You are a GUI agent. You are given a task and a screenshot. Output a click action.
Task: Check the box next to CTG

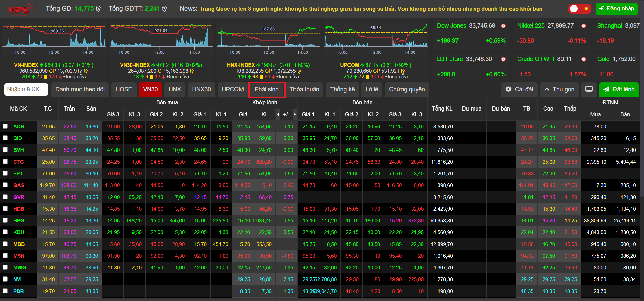pyautogui.click(x=5, y=162)
